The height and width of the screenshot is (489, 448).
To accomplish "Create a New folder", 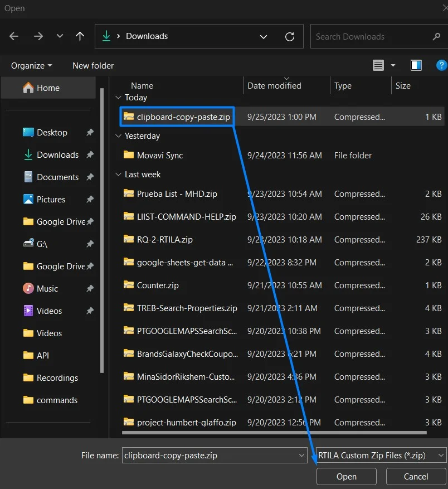I will tap(93, 66).
